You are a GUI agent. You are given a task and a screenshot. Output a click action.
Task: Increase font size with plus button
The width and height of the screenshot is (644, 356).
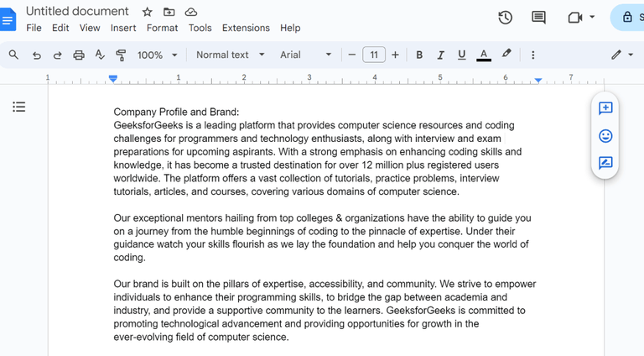pyautogui.click(x=395, y=55)
